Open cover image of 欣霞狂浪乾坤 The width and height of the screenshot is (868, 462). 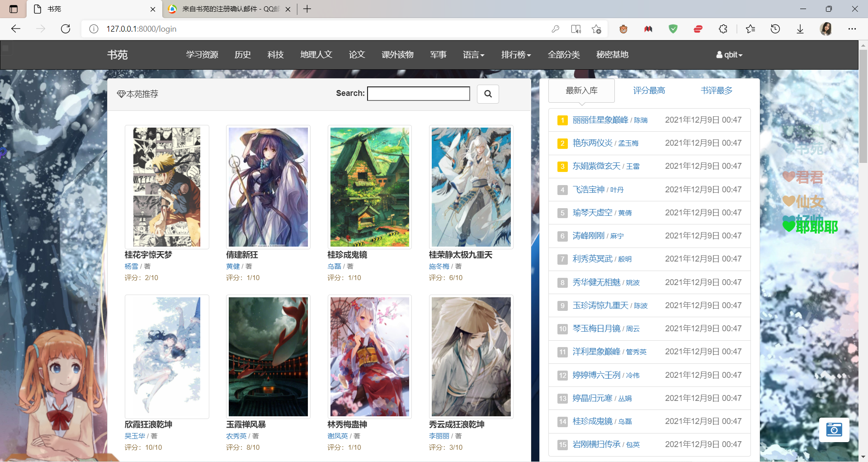pyautogui.click(x=167, y=357)
